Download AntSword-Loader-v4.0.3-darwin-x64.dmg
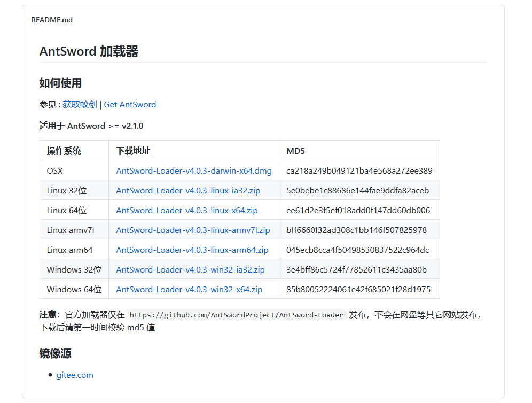The width and height of the screenshot is (532, 403). click(x=194, y=171)
